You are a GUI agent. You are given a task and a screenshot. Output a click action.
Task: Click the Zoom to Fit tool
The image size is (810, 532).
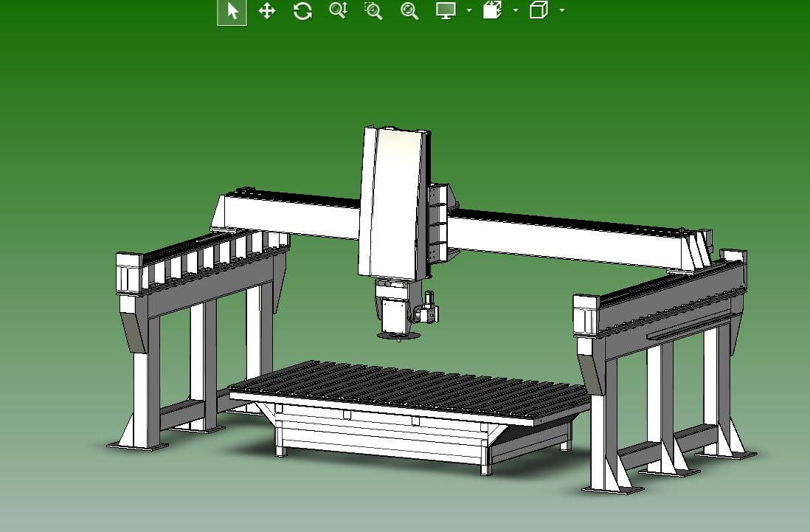coord(409,11)
